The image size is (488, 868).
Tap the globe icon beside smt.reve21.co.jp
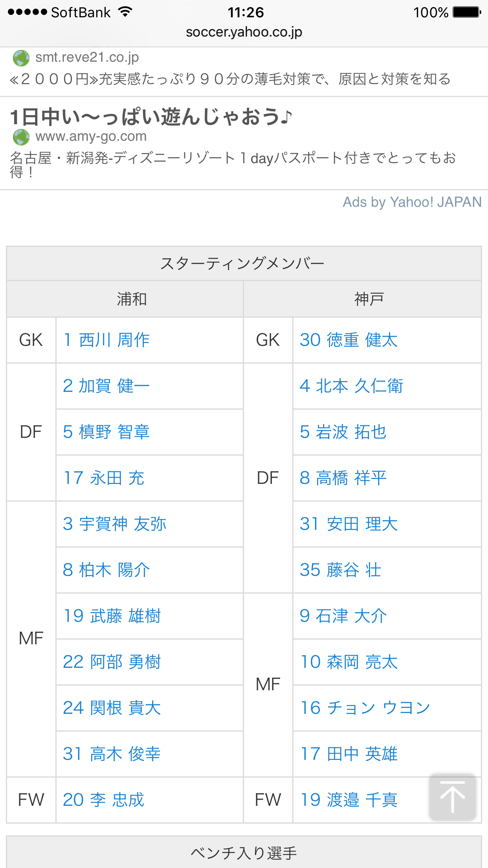21,58
